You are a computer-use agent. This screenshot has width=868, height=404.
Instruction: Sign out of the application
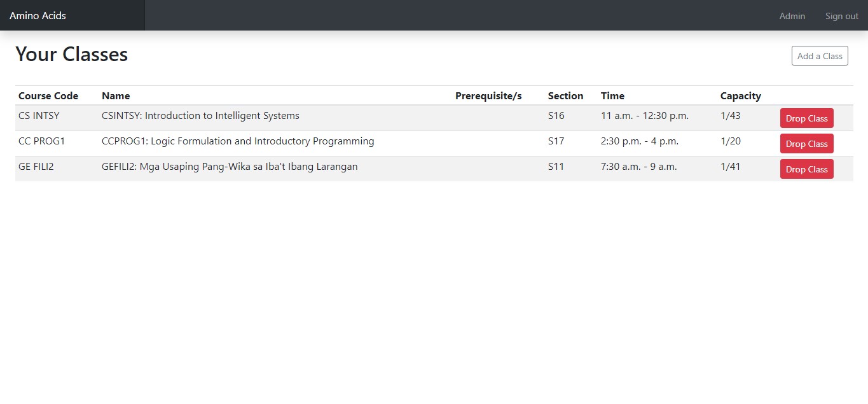[841, 16]
